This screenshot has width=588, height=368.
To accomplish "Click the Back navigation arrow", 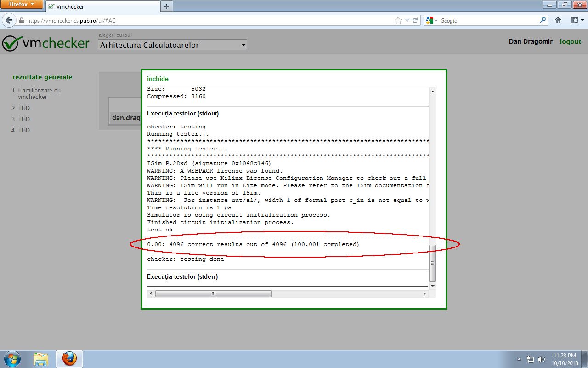I will point(9,20).
